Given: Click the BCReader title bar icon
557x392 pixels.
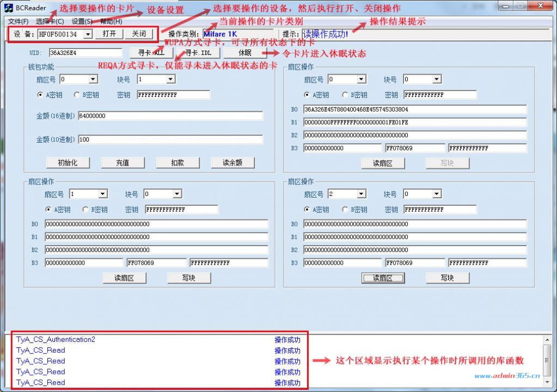Looking at the screenshot, I should (x=8, y=8).
